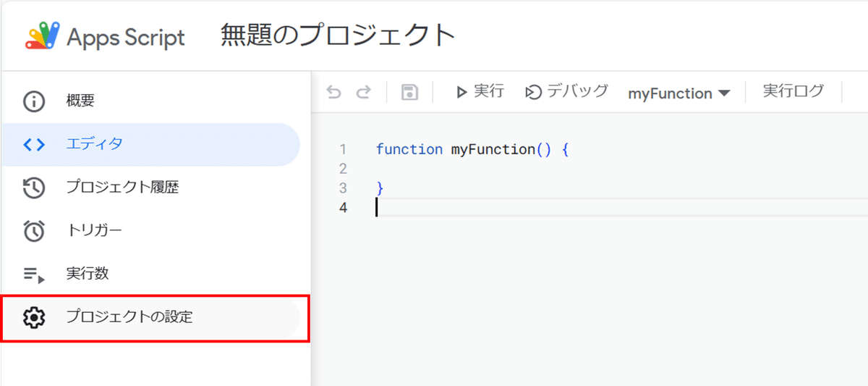Click the undo arrow icon
This screenshot has height=386, width=868.
click(333, 92)
